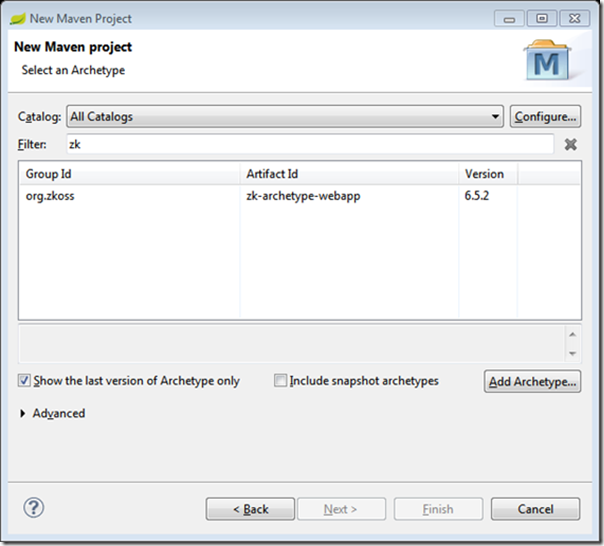The width and height of the screenshot is (604, 546).
Task: Click the Spring leaf icon in the title bar
Action: point(18,18)
